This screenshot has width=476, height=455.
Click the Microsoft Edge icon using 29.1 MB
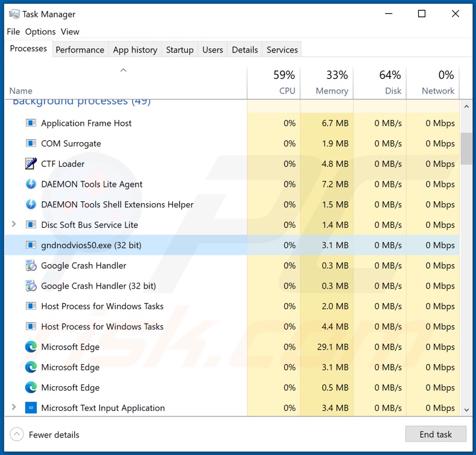[31, 347]
